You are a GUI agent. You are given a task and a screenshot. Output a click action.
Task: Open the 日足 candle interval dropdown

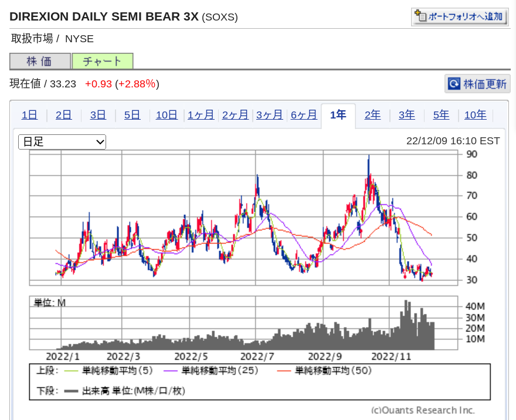click(62, 142)
